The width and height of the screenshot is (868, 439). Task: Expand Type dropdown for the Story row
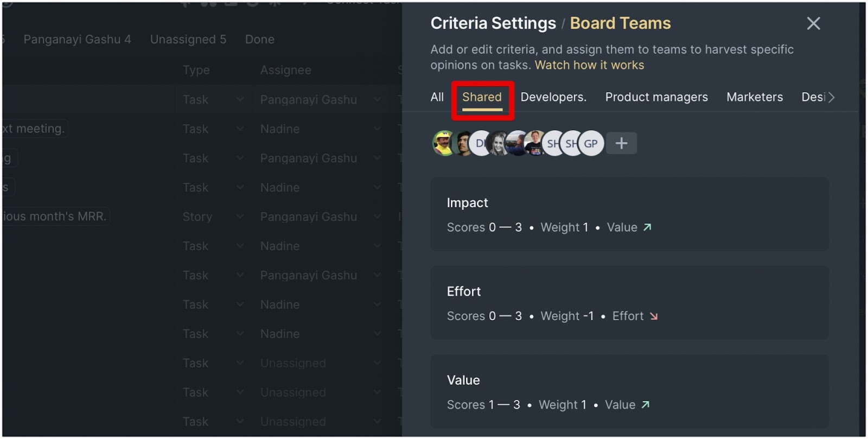pyautogui.click(x=240, y=217)
